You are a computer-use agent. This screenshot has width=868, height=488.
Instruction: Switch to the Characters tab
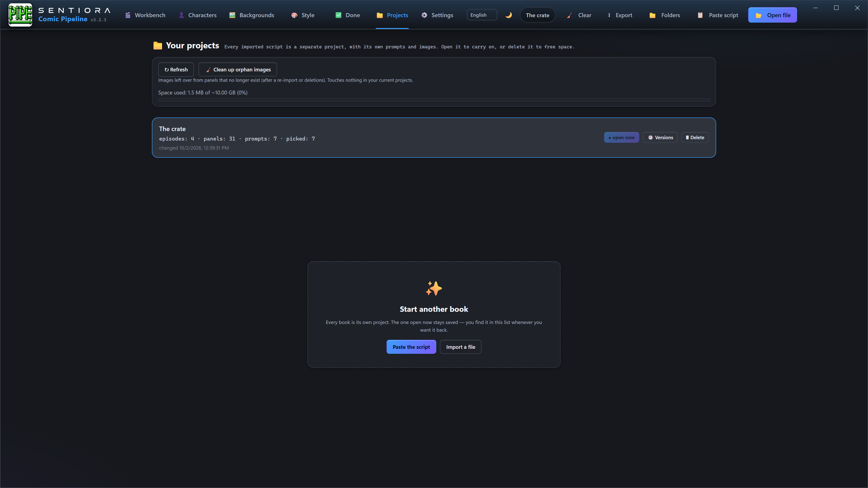198,15
